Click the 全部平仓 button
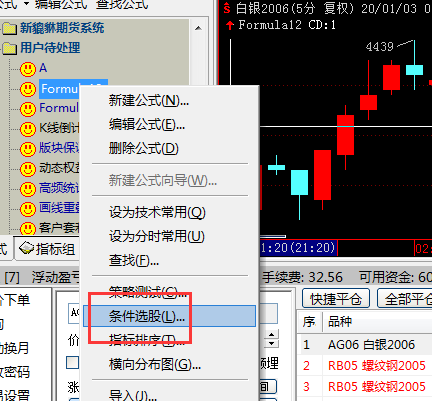 tap(404, 298)
